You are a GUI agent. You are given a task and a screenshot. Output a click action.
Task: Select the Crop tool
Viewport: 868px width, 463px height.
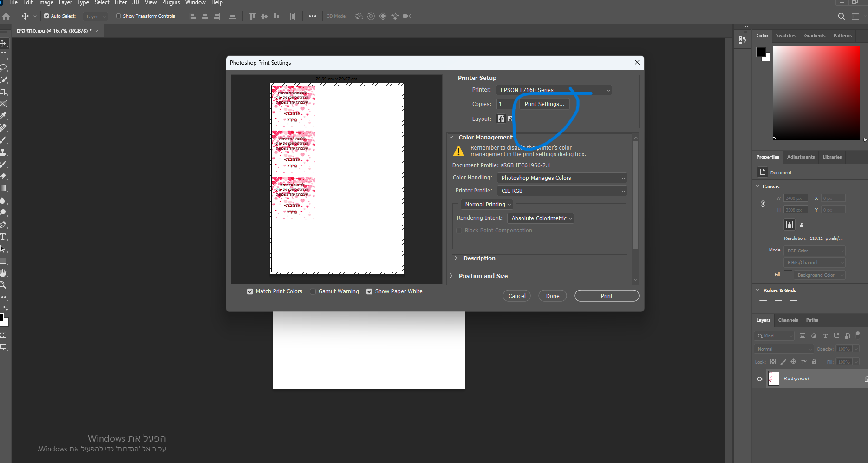click(x=3, y=92)
